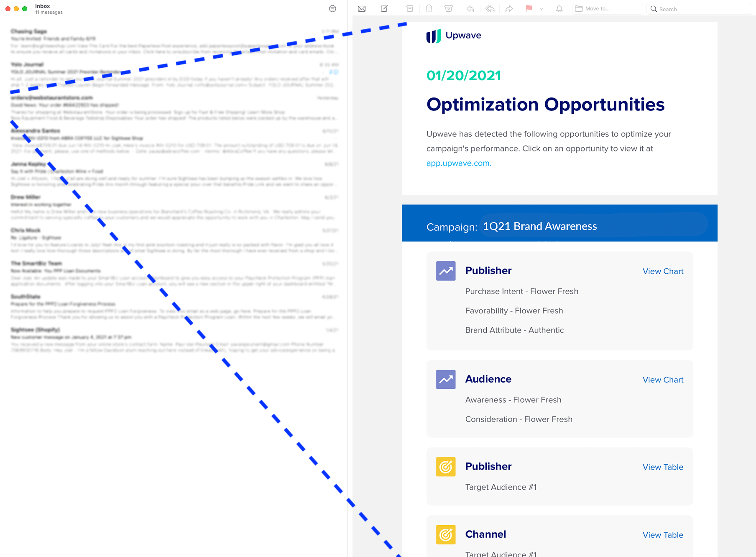This screenshot has height=557, width=756.
Task: Open the Drew Miller email
Action: [174, 207]
